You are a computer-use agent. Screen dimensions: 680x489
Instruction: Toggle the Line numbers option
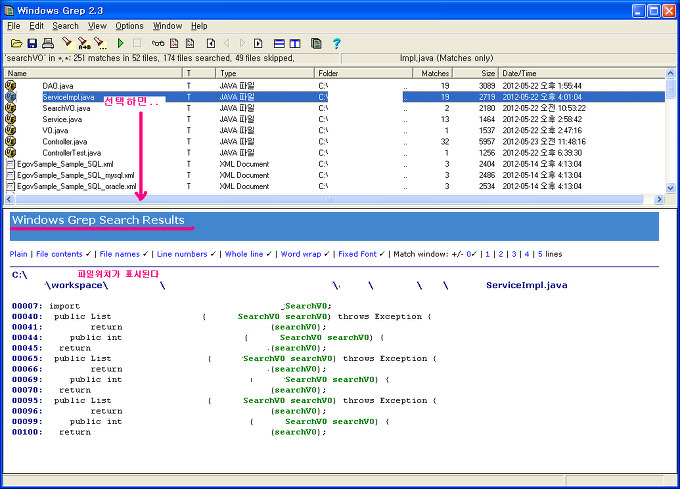click(182, 254)
